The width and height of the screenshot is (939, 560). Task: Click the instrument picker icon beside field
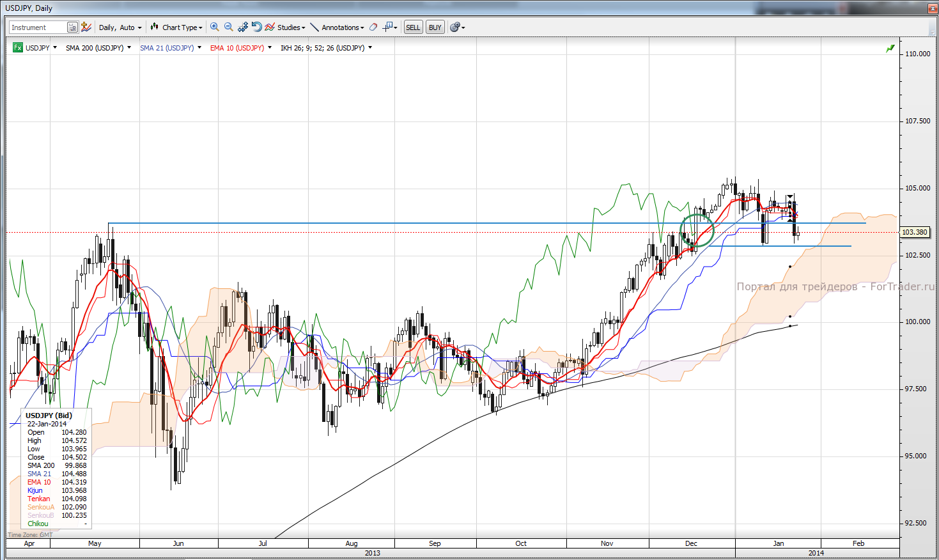click(x=72, y=27)
